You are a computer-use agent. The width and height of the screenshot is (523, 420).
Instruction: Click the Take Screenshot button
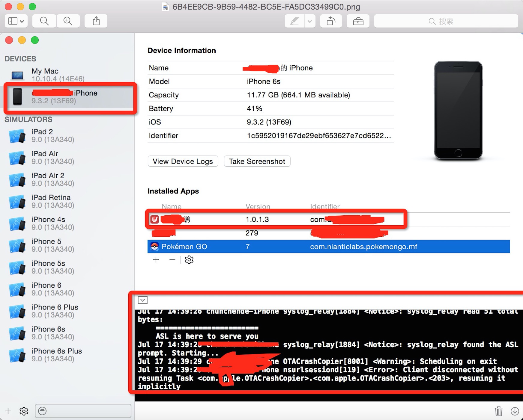tap(257, 161)
